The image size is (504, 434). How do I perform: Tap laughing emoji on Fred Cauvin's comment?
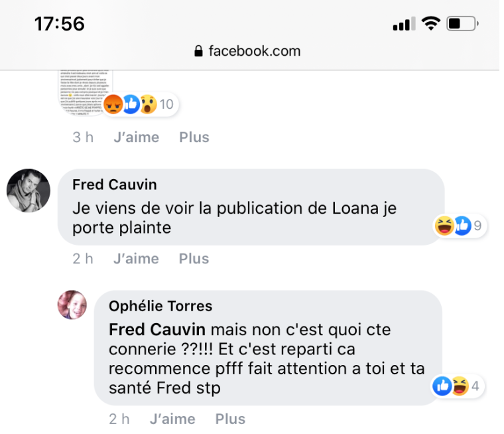[x=444, y=226]
